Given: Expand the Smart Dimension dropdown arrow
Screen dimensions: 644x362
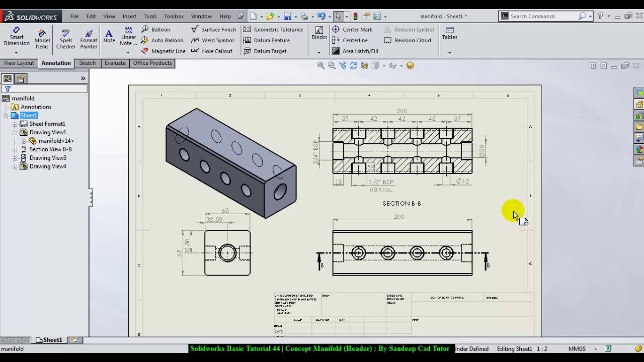Looking at the screenshot, I should [16, 52].
